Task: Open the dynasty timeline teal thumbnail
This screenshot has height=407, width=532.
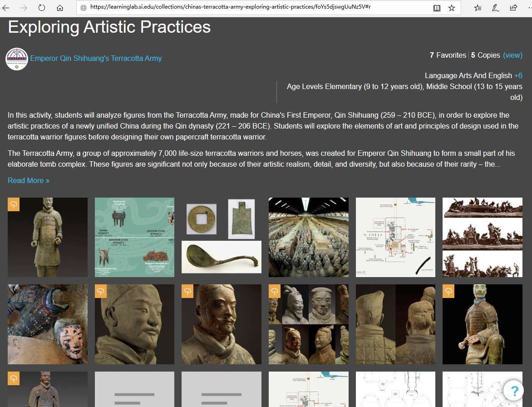Action: point(134,237)
